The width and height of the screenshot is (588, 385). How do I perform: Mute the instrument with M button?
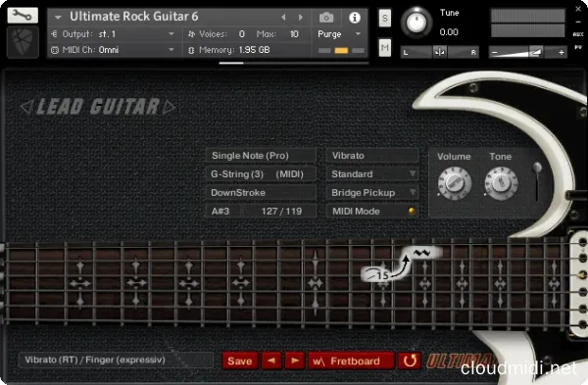pyautogui.click(x=385, y=48)
